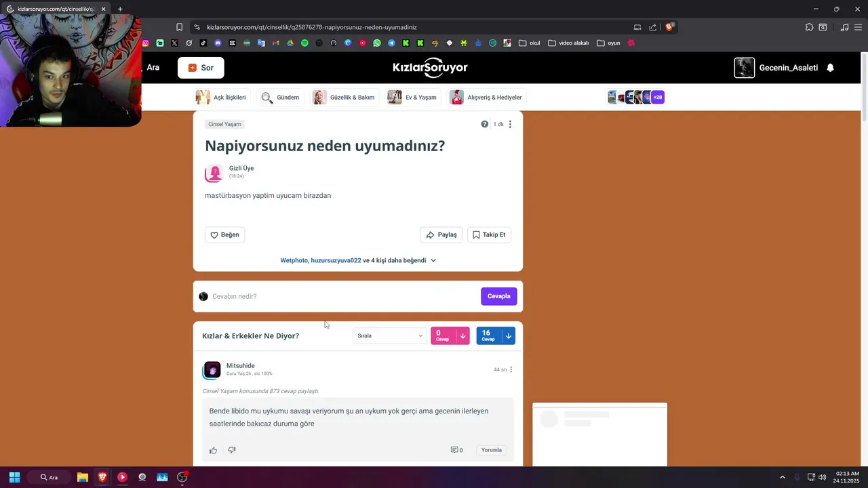The height and width of the screenshot is (488, 868).
Task: Open the Instagram bookmark icon
Action: (145, 43)
